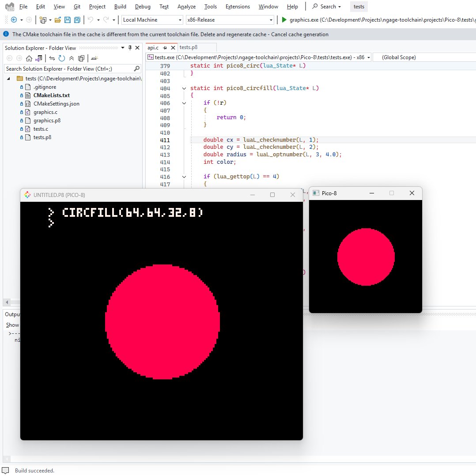Close the api.c editor tab
Image resolution: width=476 pixels, height=476 pixels.
point(173,48)
